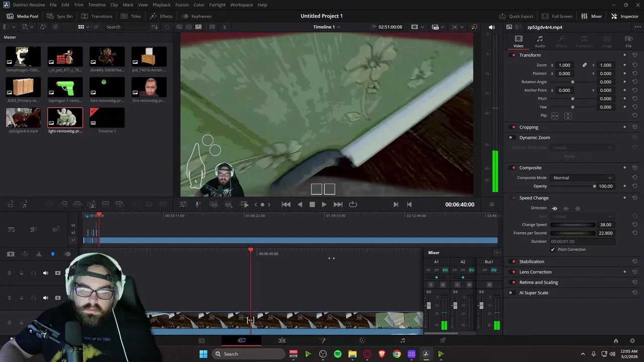Open the Fairlight page music note icon
Viewport: 644px width, 362px height.
[403, 340]
